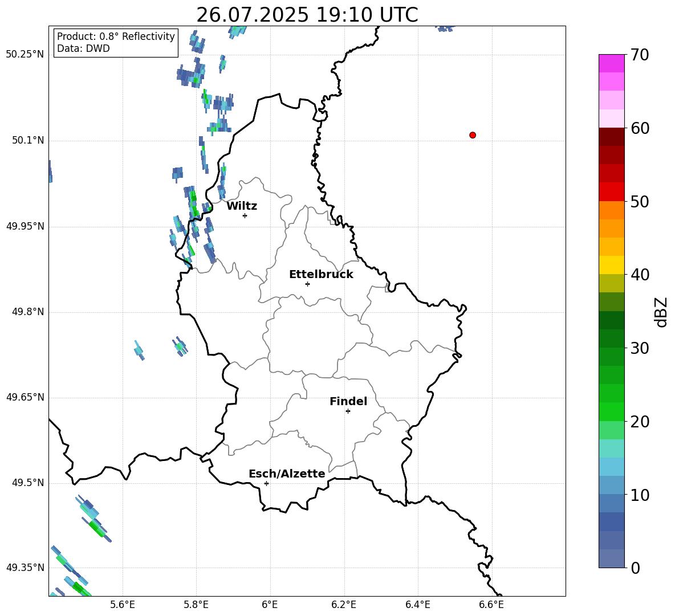Click the longitude label "5.8°E"

click(196, 605)
